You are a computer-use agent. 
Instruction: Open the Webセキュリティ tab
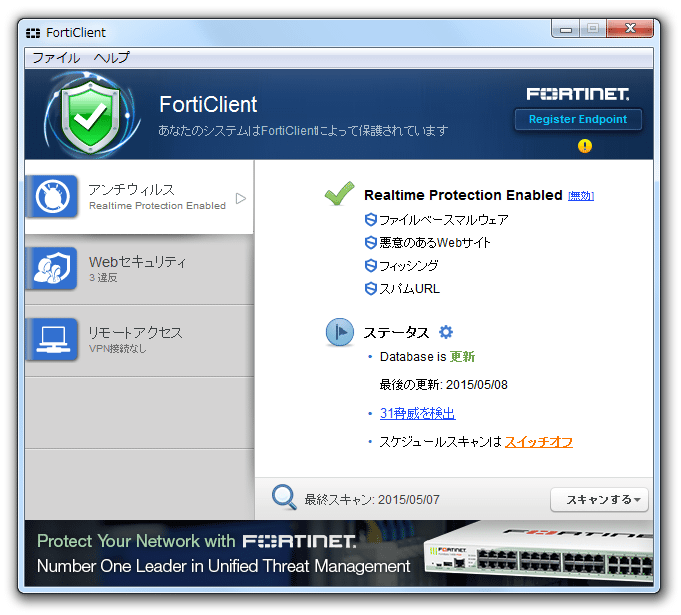(139, 269)
